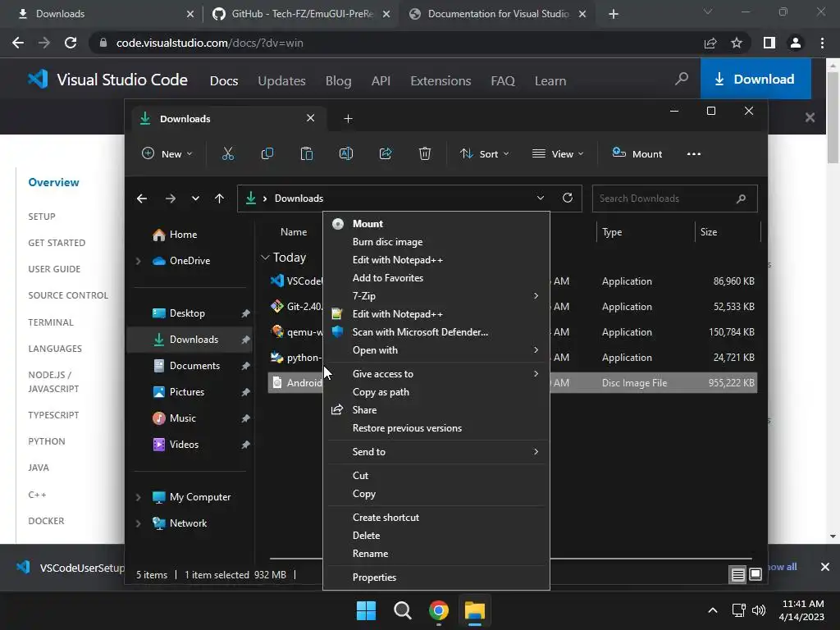
Task: Open recent locations chevron next to Forward arrow
Action: pos(195,199)
